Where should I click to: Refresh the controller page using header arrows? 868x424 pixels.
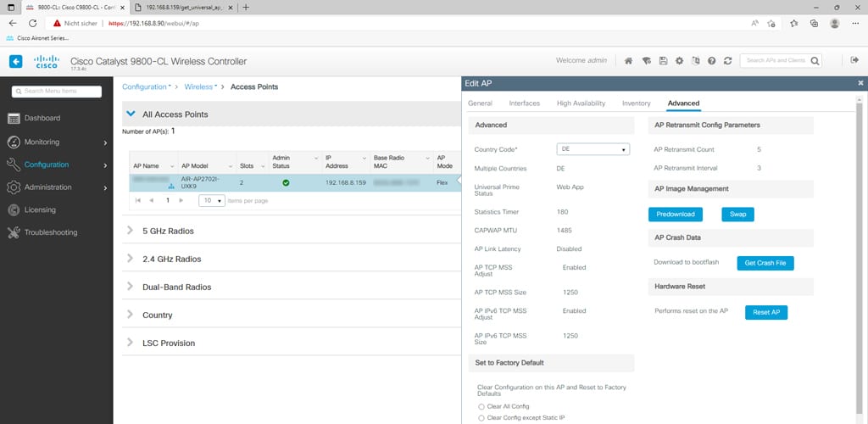click(728, 61)
